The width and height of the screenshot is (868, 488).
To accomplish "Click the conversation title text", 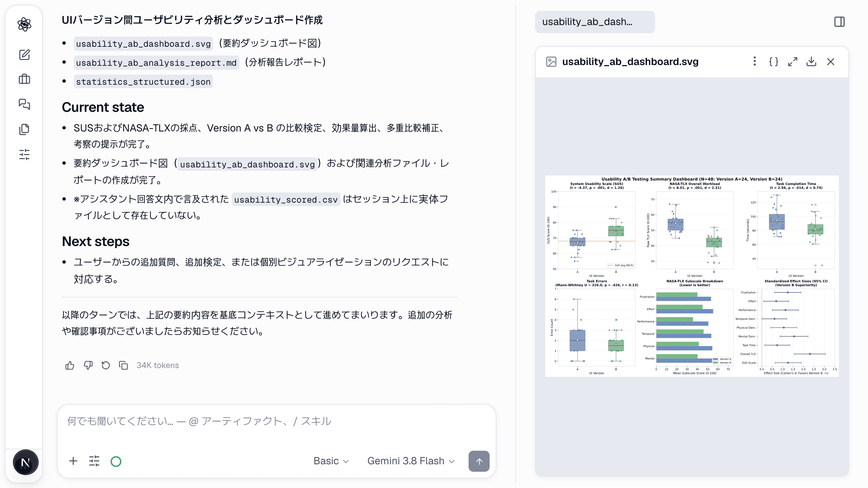I will click(192, 20).
